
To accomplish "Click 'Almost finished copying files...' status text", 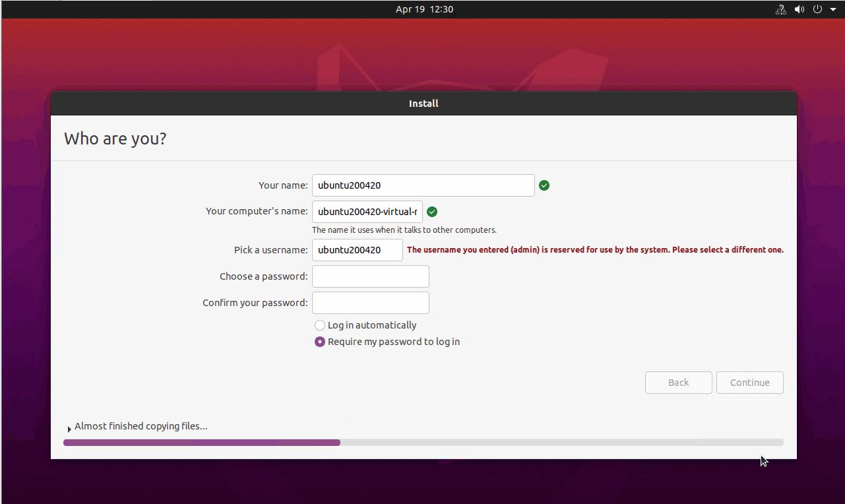I will 141,426.
